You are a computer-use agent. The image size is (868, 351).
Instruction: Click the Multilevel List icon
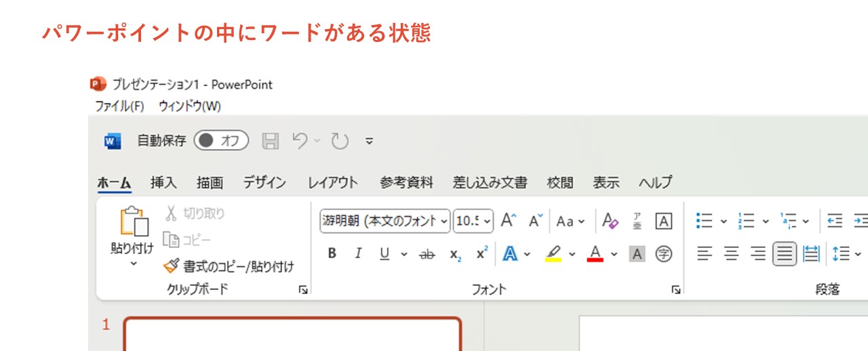[x=789, y=221]
